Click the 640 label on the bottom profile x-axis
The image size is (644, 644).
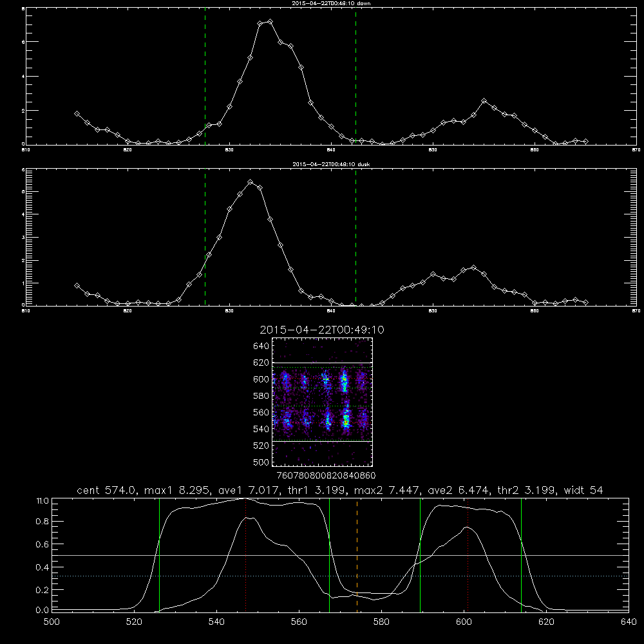pyautogui.click(x=629, y=622)
